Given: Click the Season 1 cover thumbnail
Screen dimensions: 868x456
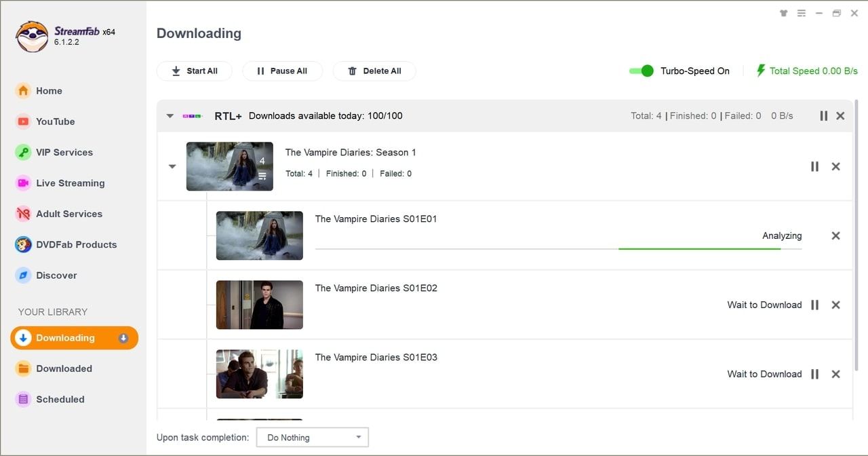Looking at the screenshot, I should [230, 166].
